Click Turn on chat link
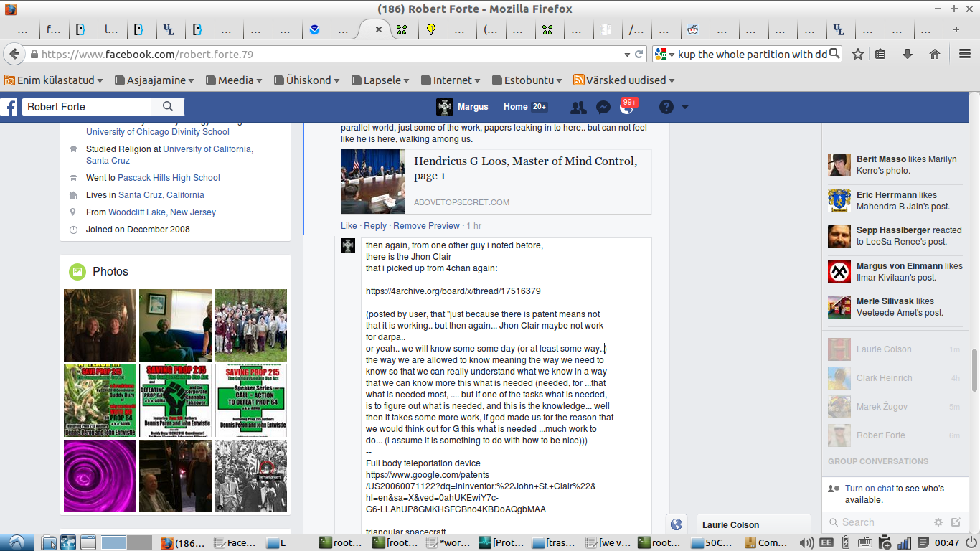The height and width of the screenshot is (551, 980). 869,489
